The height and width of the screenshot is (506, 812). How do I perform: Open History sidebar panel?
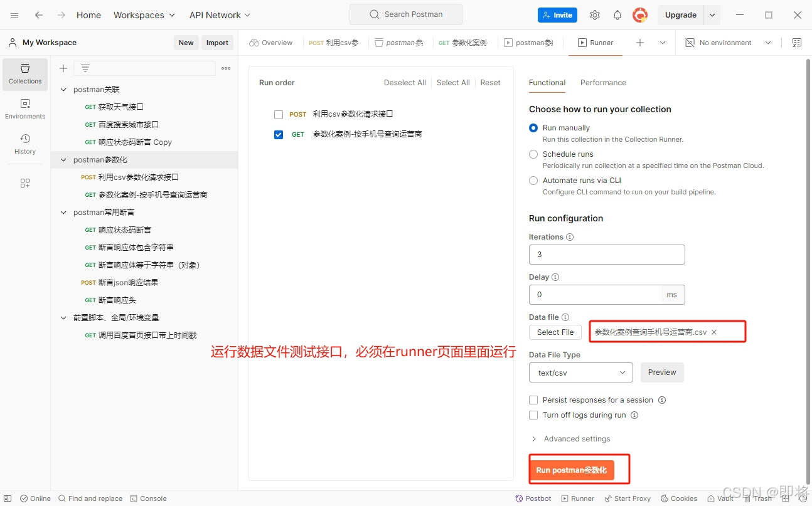[25, 144]
